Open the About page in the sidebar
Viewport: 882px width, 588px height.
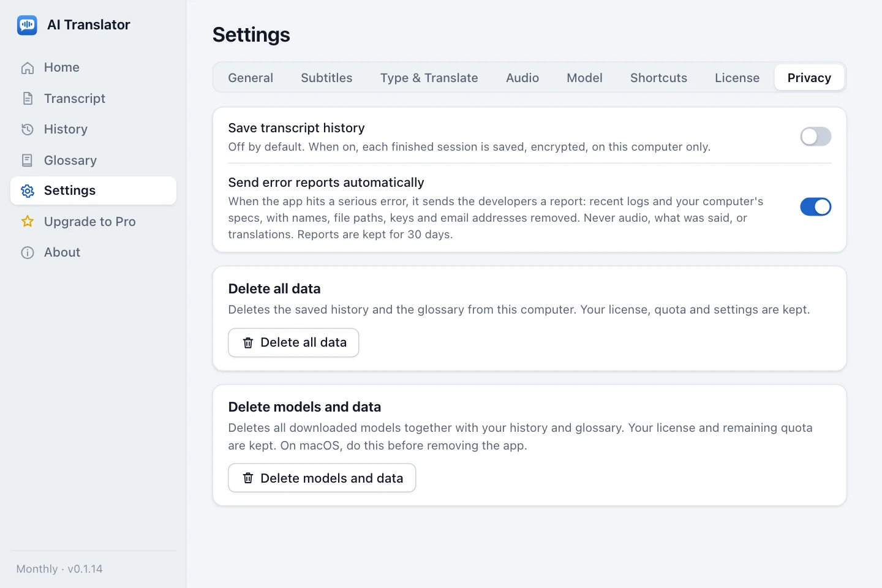click(93, 252)
